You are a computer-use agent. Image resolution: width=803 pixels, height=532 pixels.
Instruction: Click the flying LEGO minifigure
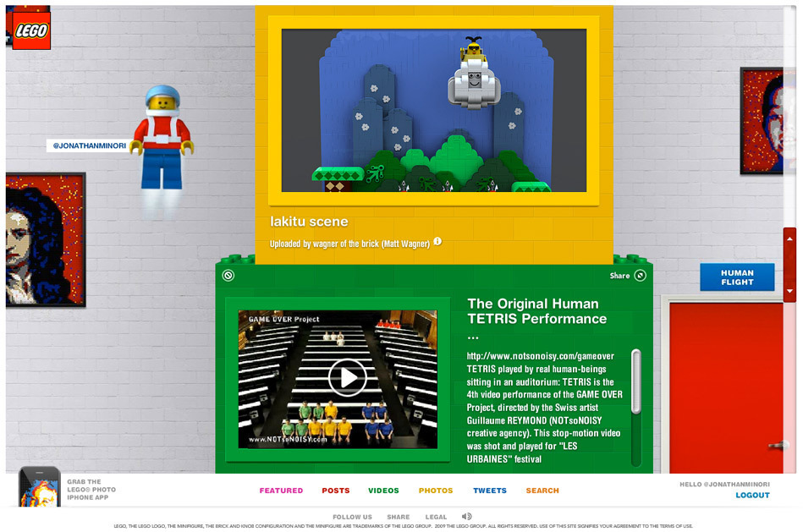[x=162, y=137]
